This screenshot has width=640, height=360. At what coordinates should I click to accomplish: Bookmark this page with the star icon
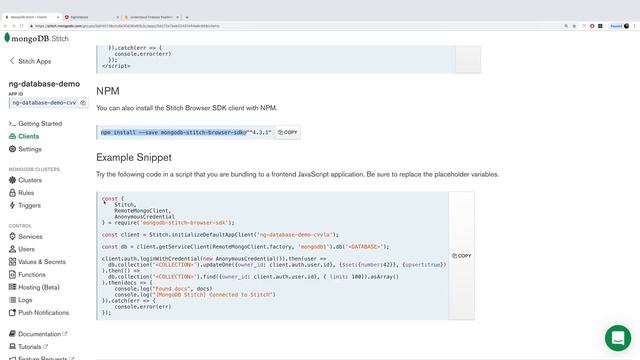coord(574,26)
